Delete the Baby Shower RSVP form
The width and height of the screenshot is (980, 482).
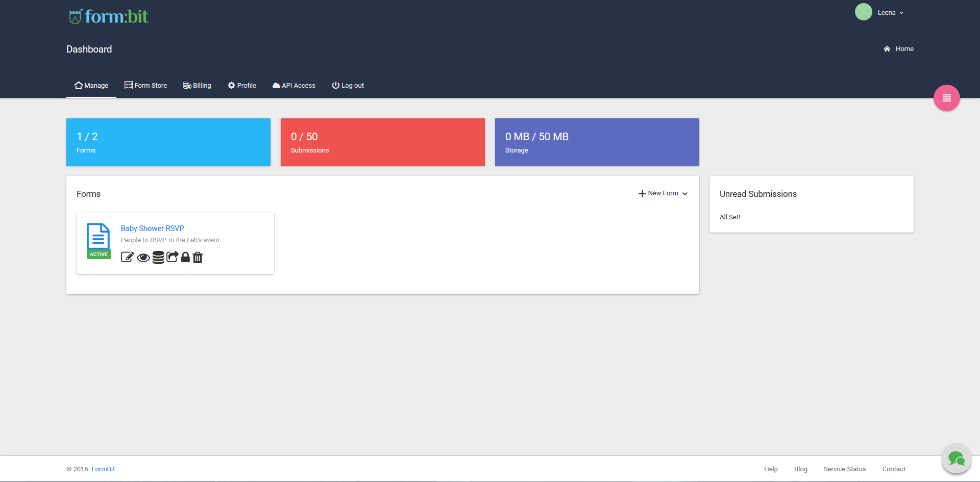point(198,257)
